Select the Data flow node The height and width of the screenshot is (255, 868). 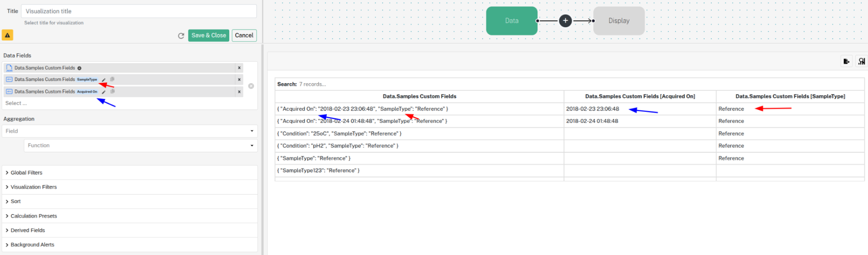coord(512,21)
